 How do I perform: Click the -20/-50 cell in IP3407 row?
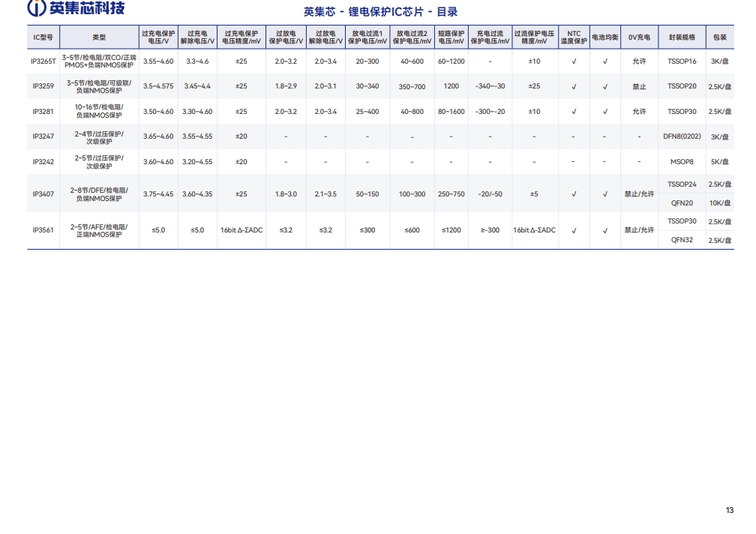(490, 193)
